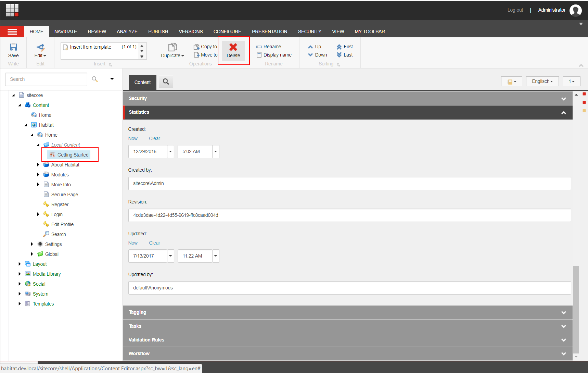The image size is (588, 373).
Task: Open the Updated time 11:22 AM dropdown
Action: [216, 256]
